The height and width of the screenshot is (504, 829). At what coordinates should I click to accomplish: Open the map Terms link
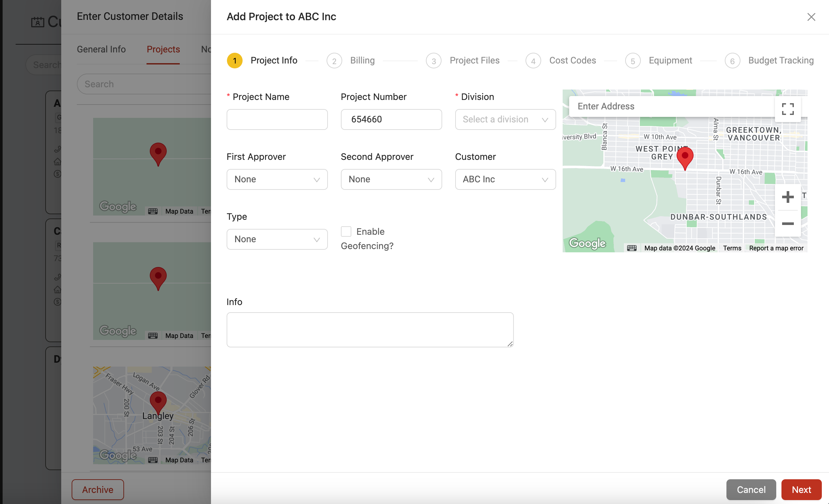[x=732, y=248]
